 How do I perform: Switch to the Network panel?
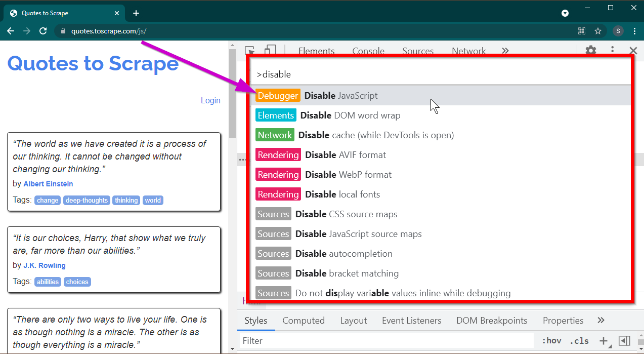tap(469, 51)
